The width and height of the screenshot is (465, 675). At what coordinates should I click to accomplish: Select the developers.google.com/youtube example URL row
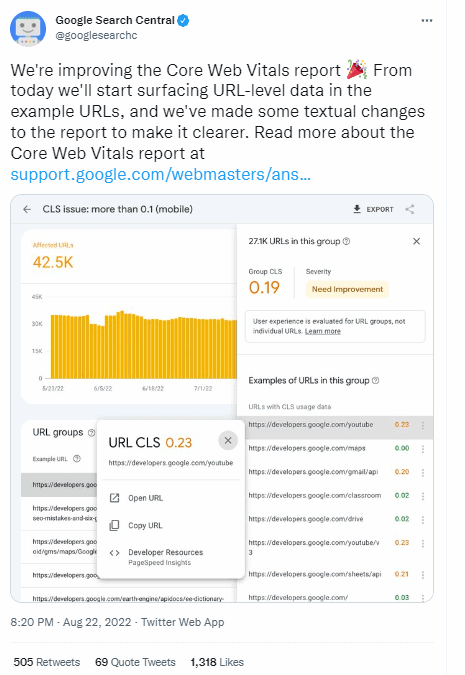tap(335, 425)
